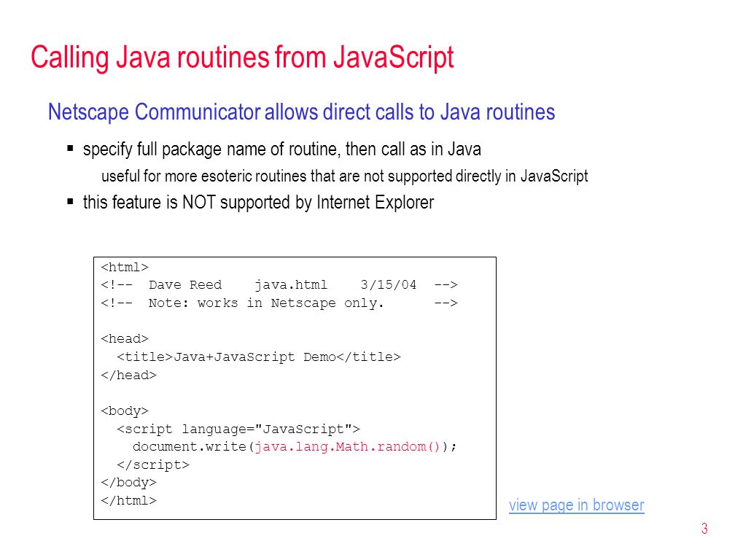
Task: Click the '<body>' opening tag line
Action: (125, 411)
